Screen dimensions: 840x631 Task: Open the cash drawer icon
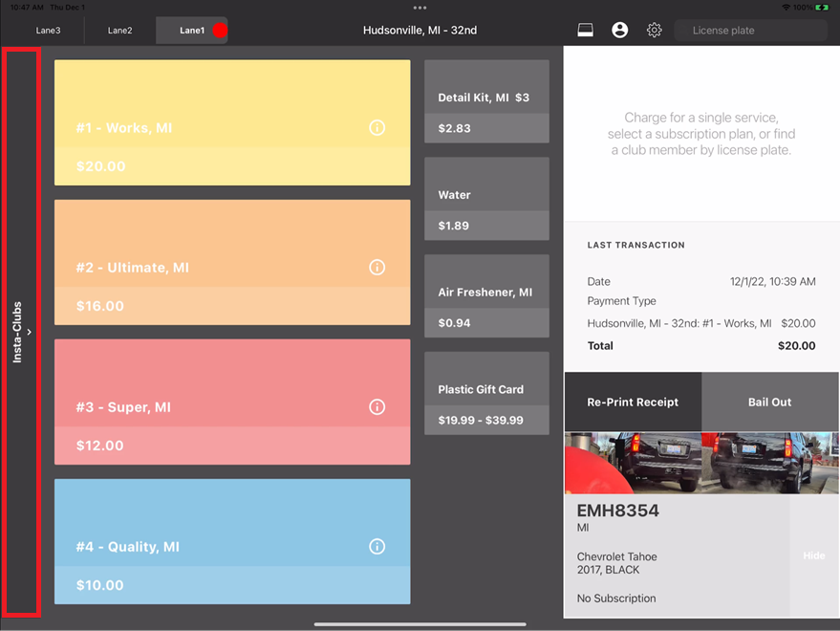pyautogui.click(x=585, y=30)
